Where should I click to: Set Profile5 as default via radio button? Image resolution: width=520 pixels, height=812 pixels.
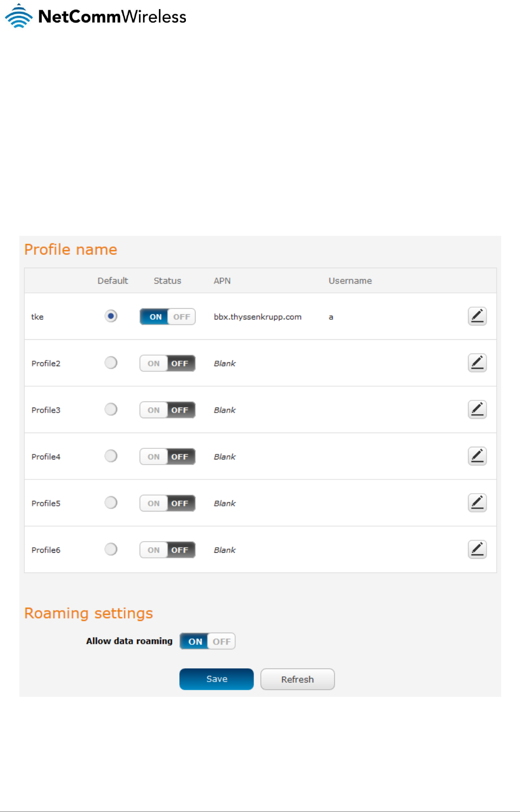[x=111, y=503]
